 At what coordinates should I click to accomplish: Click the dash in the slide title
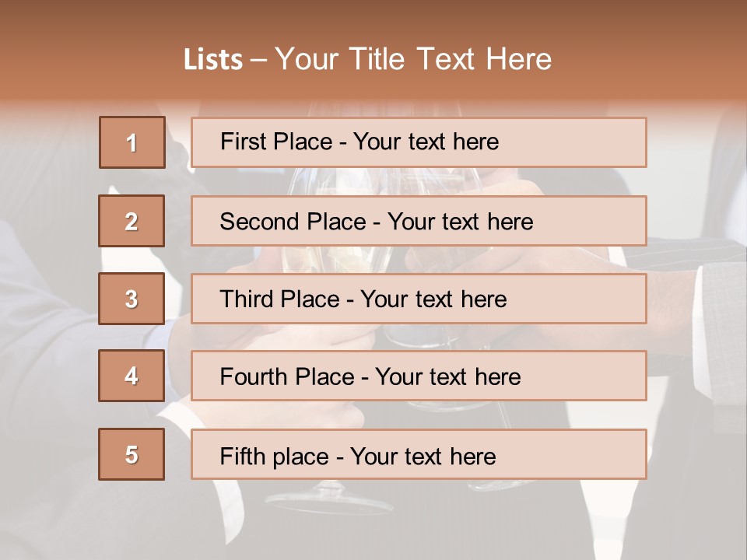click(x=258, y=61)
